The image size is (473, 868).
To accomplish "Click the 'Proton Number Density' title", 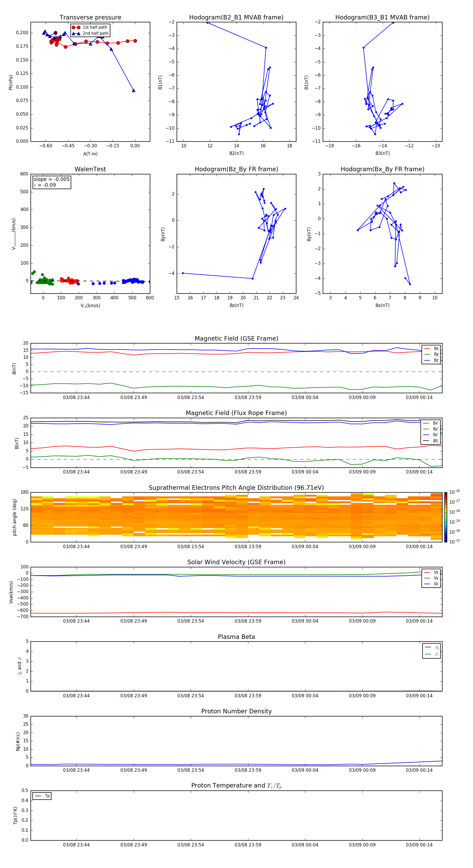I will coord(236,711).
